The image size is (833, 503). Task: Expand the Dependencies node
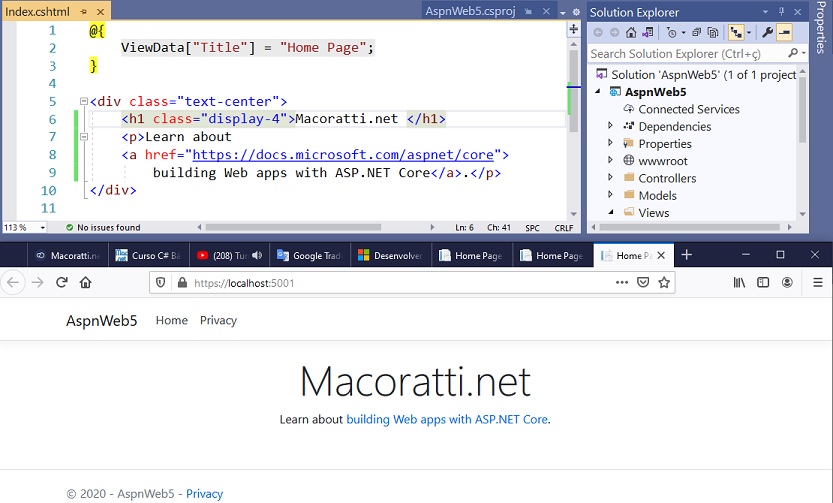click(610, 126)
